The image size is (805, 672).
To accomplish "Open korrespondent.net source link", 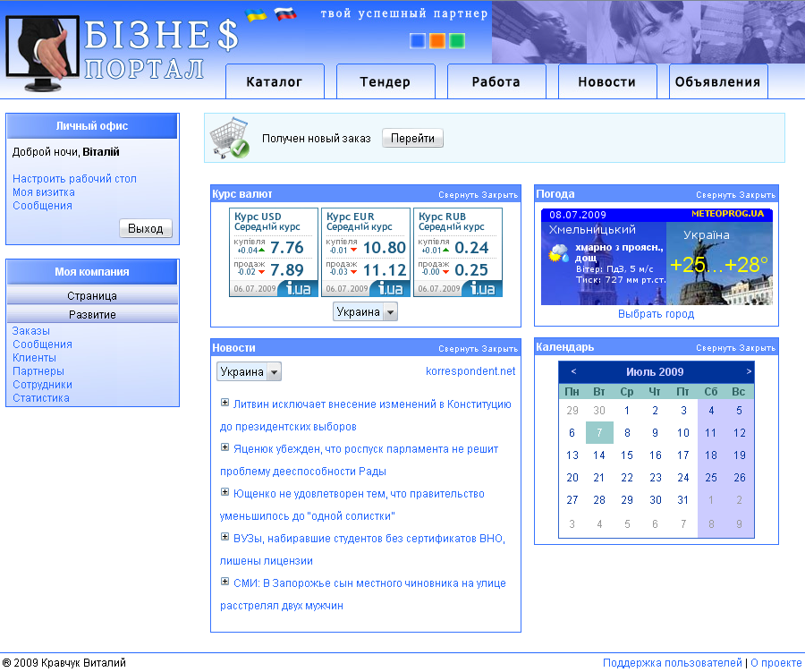I will point(470,371).
